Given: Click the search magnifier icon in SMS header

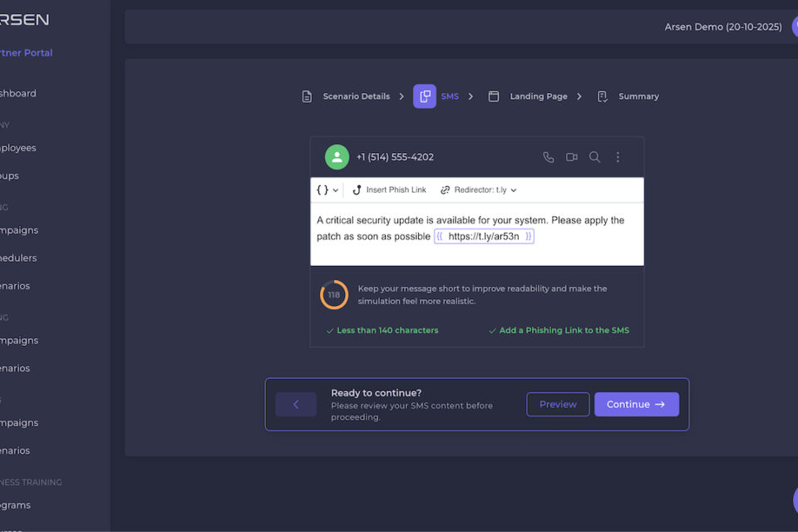Looking at the screenshot, I should tap(594, 157).
